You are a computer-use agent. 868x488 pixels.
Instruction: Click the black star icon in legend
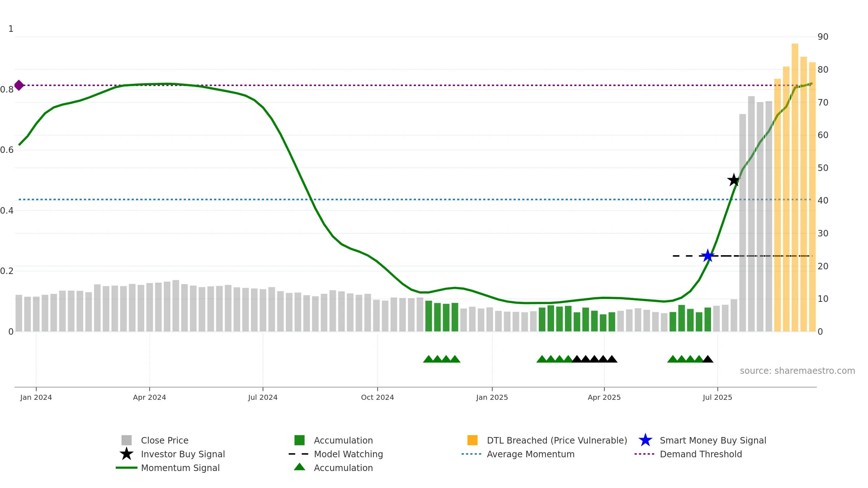pyautogui.click(x=127, y=454)
